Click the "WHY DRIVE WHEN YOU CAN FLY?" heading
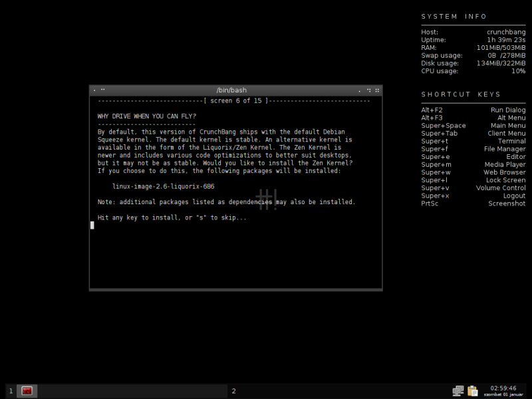Viewport: 532px width, 399px height. coord(147,116)
